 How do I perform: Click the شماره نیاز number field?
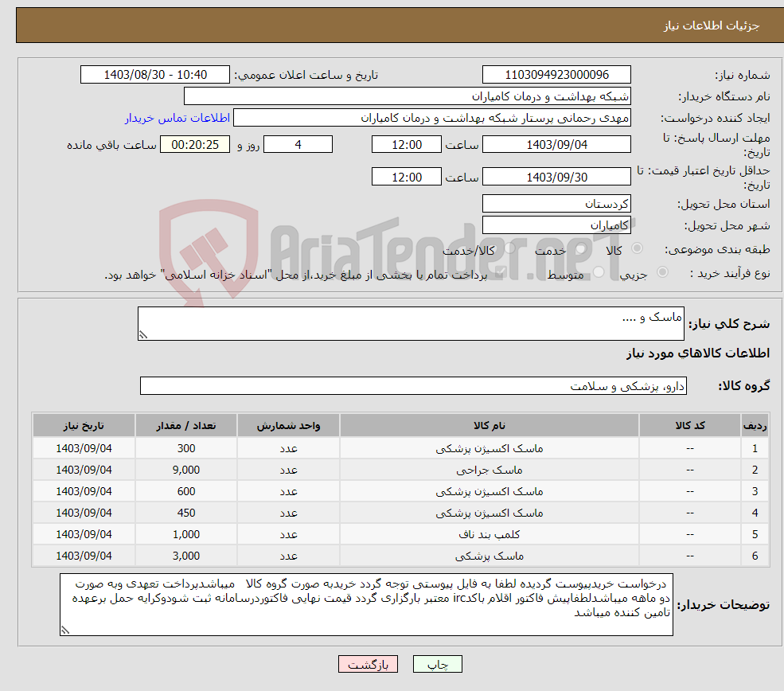click(x=556, y=75)
